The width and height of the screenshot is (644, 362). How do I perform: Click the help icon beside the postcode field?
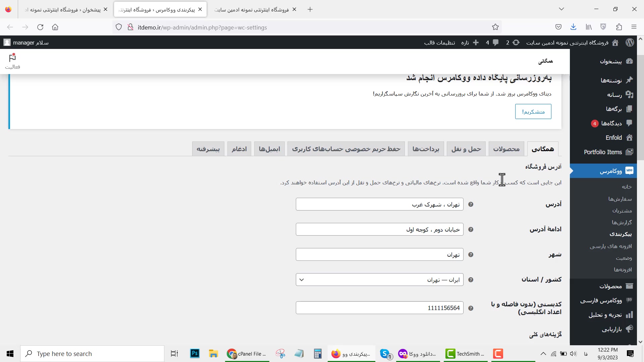click(471, 308)
